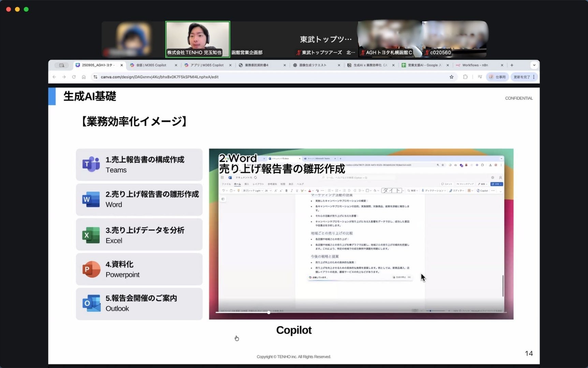Image resolution: width=588 pixels, height=368 pixels.
Task: Open a new browser tab with plus
Action: tap(512, 65)
